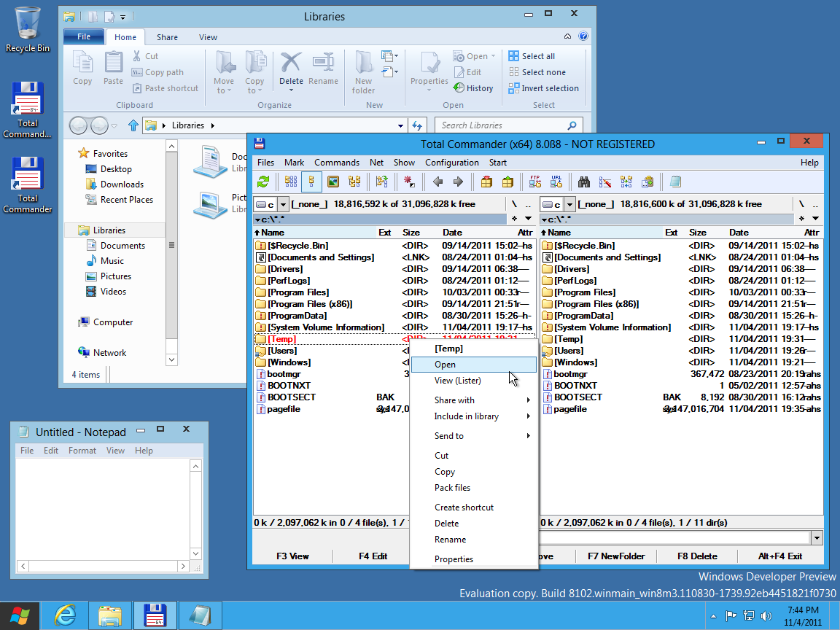The height and width of the screenshot is (630, 840).
Task: Show the directory tree view icon
Action: [354, 182]
